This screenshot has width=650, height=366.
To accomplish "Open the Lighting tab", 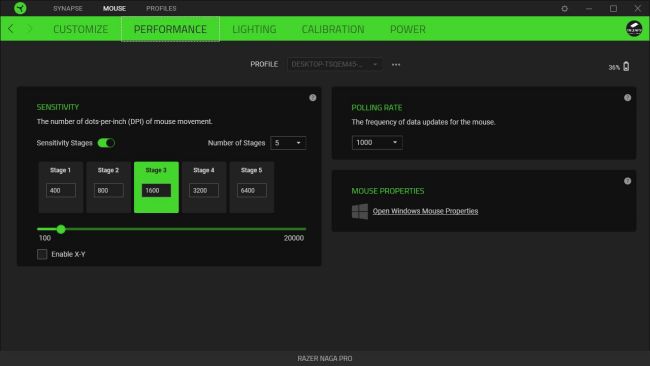I will pyautogui.click(x=254, y=29).
